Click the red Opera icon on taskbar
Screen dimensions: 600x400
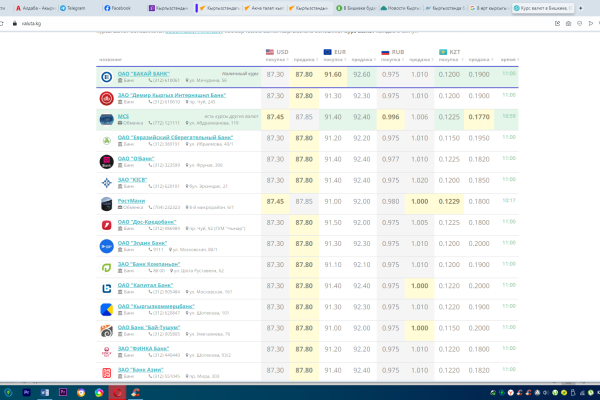[x=117, y=392]
